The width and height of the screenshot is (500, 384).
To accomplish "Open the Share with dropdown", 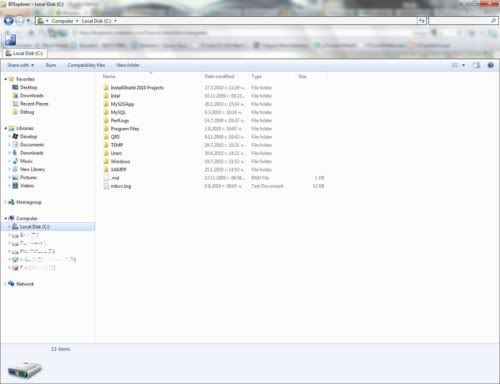I will pos(21,65).
